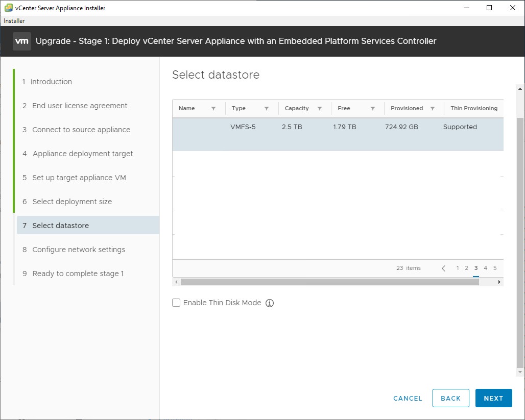Go to step 4 Appliance deployment target

point(78,154)
